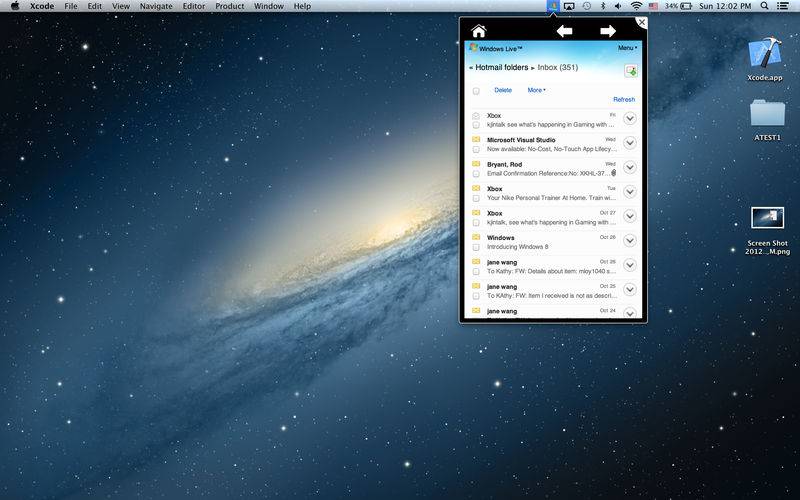Open the Apple menu
This screenshot has height=500, width=800.
coord(15,6)
